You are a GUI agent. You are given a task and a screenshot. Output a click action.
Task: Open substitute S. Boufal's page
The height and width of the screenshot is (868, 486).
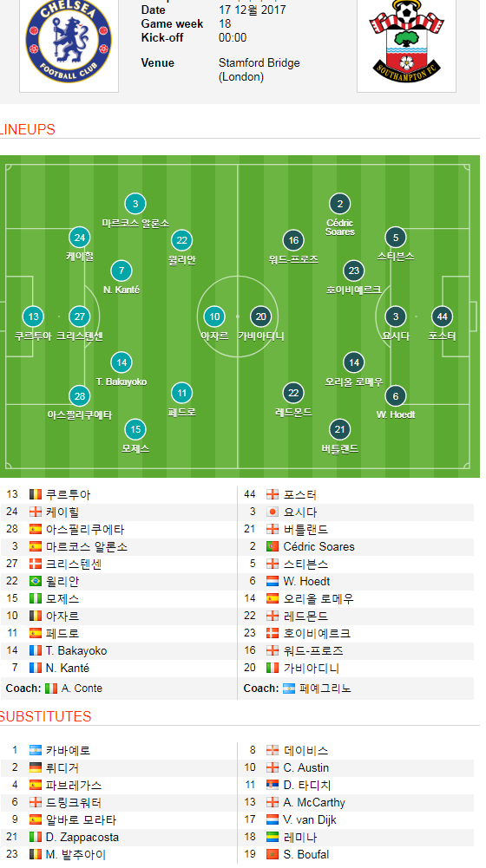click(x=305, y=855)
